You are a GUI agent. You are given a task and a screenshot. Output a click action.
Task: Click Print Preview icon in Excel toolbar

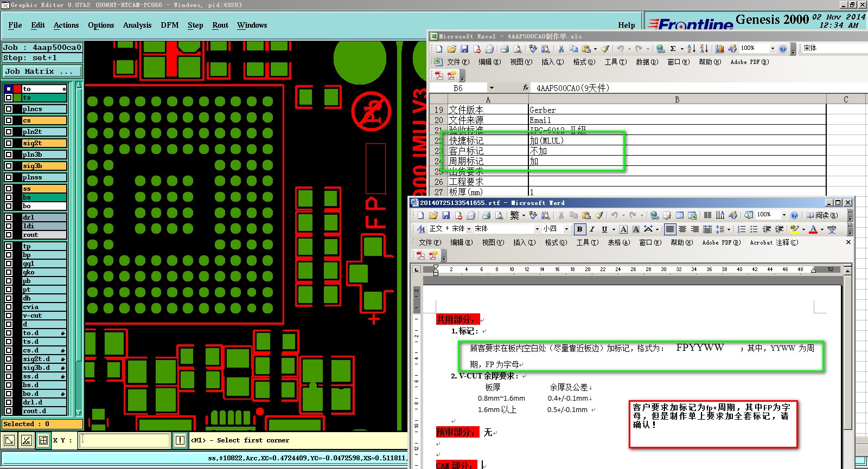[x=517, y=49]
